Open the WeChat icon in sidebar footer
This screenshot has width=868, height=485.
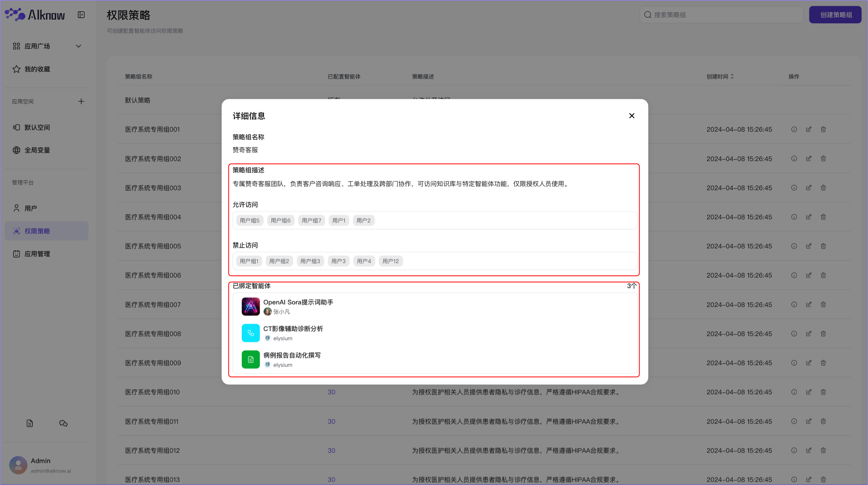pos(63,423)
